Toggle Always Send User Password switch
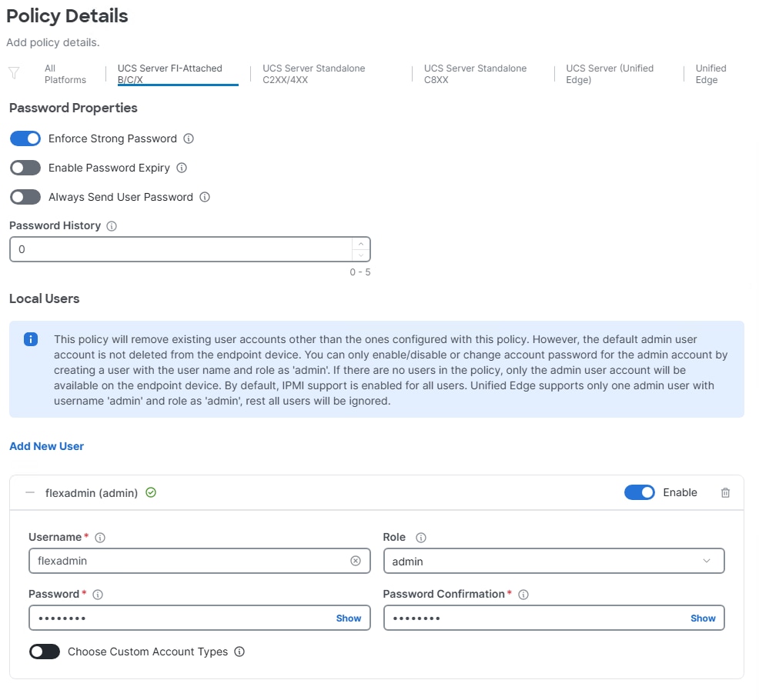The height and width of the screenshot is (700, 759). coord(25,197)
